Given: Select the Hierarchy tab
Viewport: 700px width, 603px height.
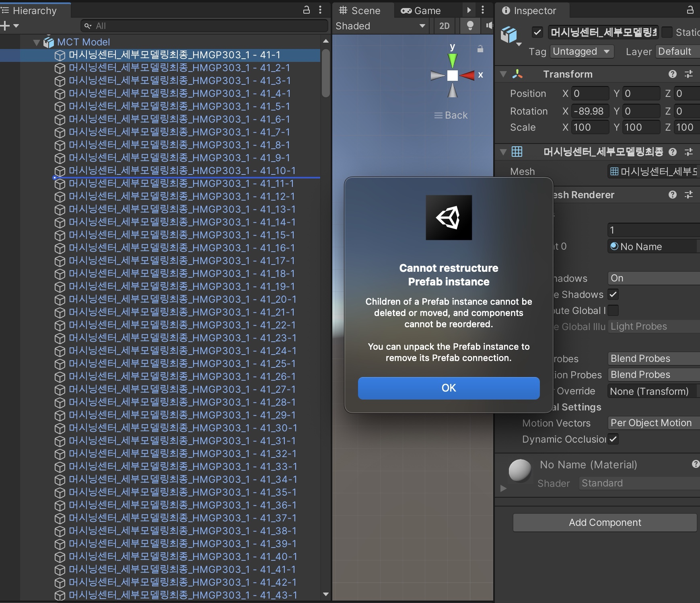Looking at the screenshot, I should 35,10.
